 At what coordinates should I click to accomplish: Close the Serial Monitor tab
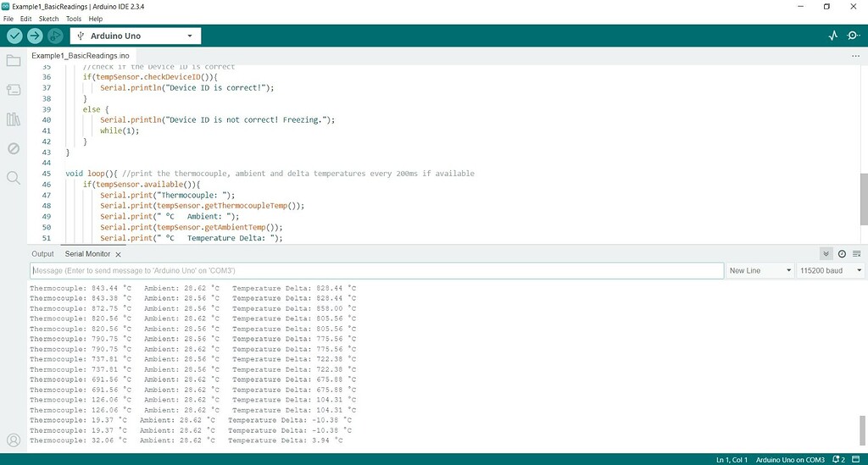point(118,254)
